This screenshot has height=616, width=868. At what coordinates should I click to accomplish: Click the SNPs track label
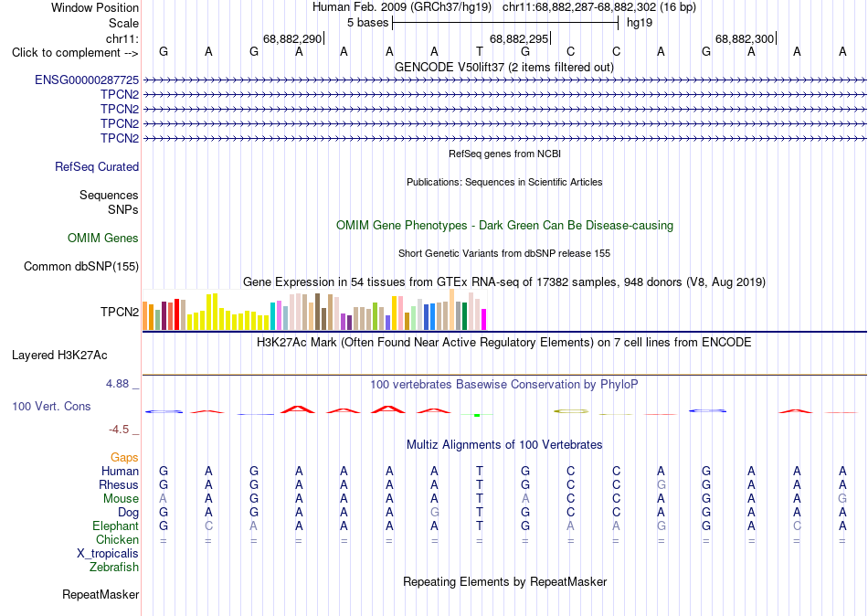123,209
